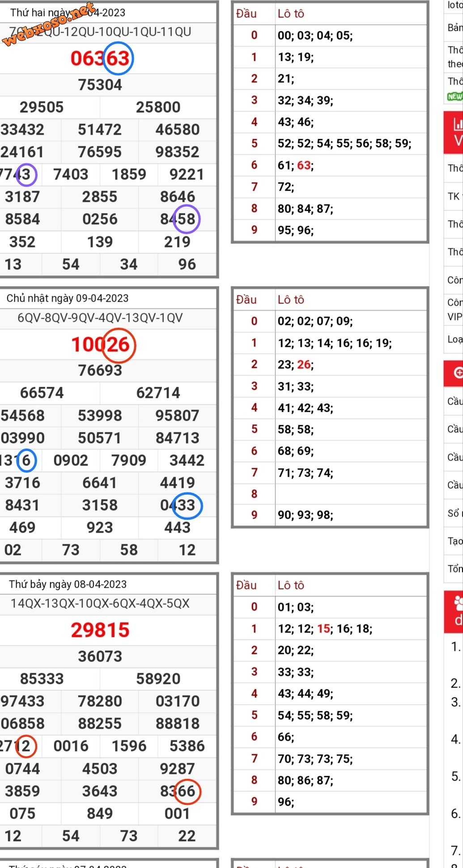
Task: Click the number 98352
Action: (178, 152)
